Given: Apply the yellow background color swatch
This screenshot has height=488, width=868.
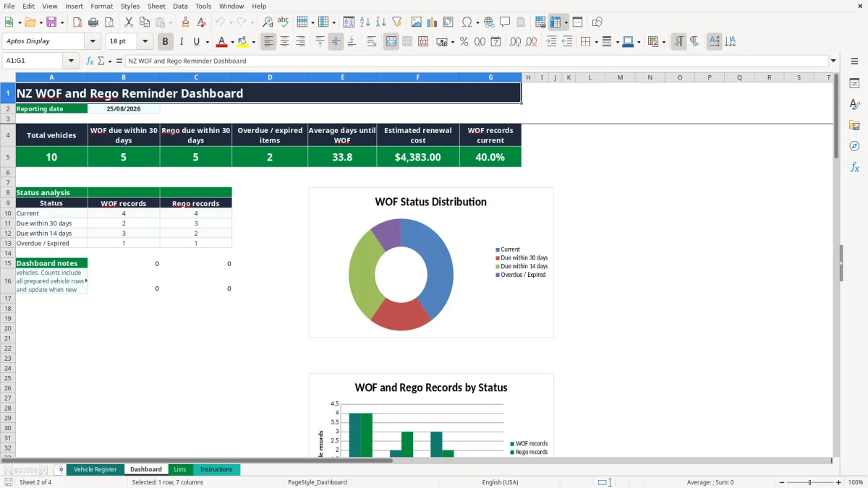Looking at the screenshot, I should (x=243, y=42).
